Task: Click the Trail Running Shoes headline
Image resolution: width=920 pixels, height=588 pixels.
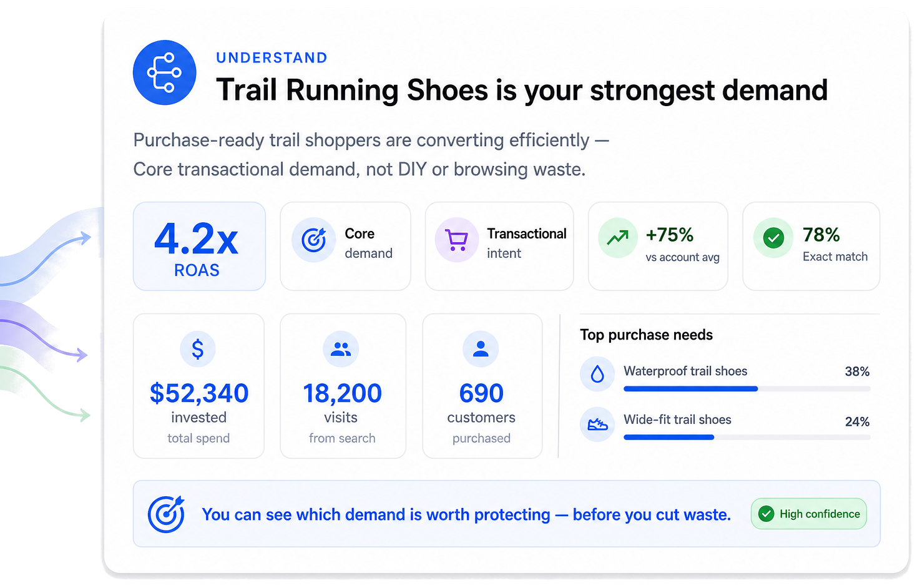Action: pyautogui.click(x=522, y=90)
